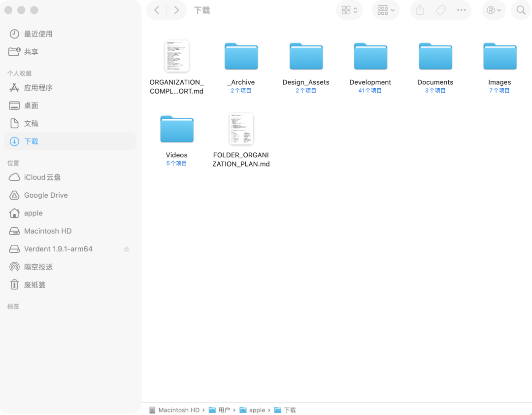
Task: Open the 废纸篓 trash in sidebar
Action: pyautogui.click(x=34, y=285)
